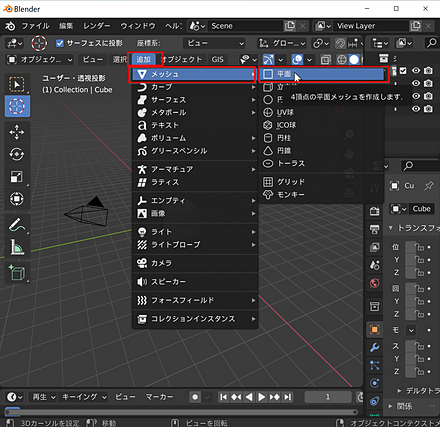Click the timeline ビュー button

point(125,397)
